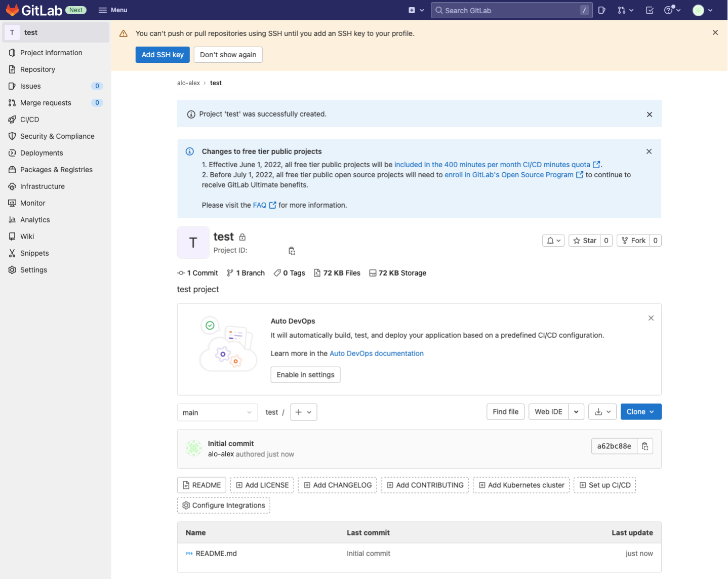
Task: Open CI/CD in sidebar
Action: (x=55, y=120)
